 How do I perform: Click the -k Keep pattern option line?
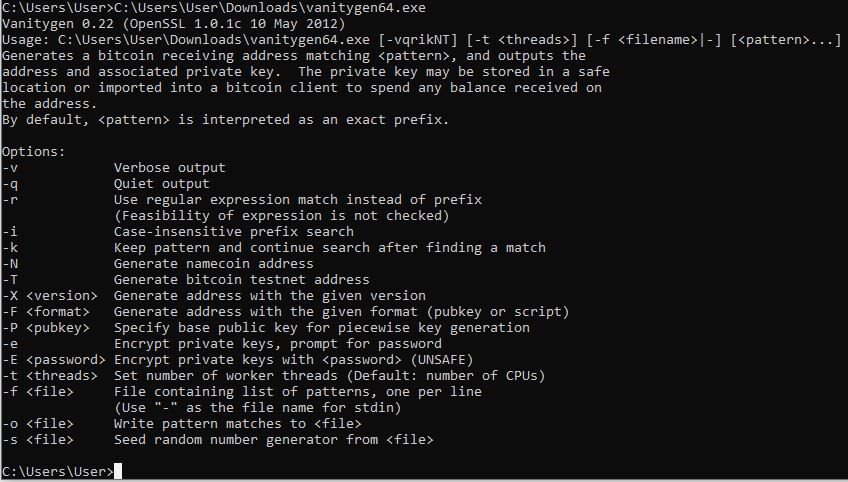(x=329, y=248)
